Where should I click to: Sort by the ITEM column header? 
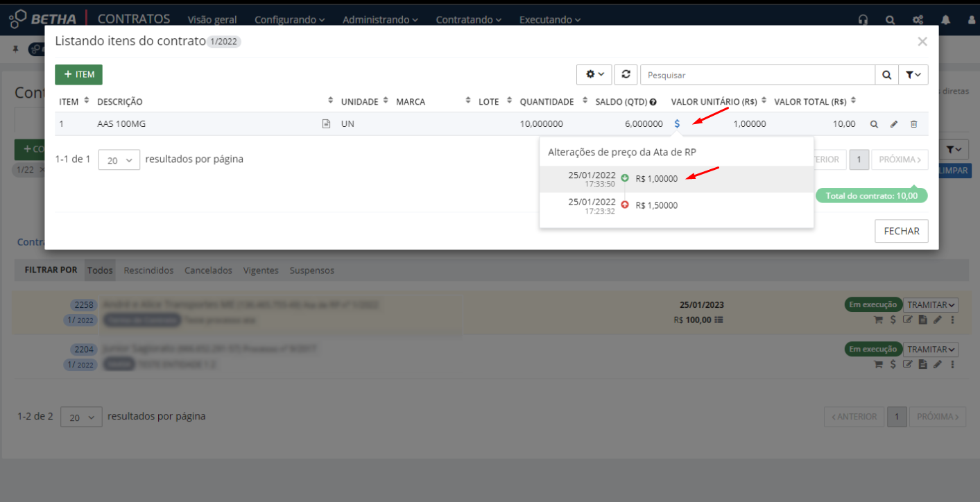tap(69, 102)
